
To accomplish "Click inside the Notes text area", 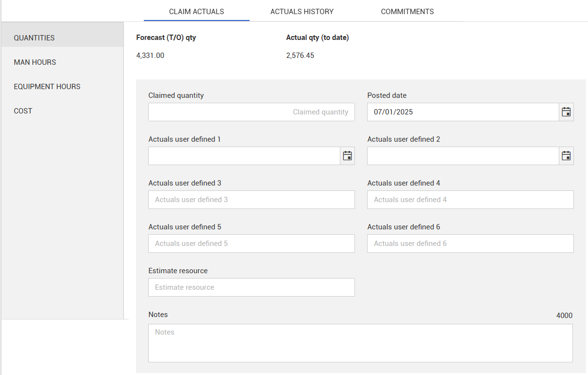I will [360, 343].
